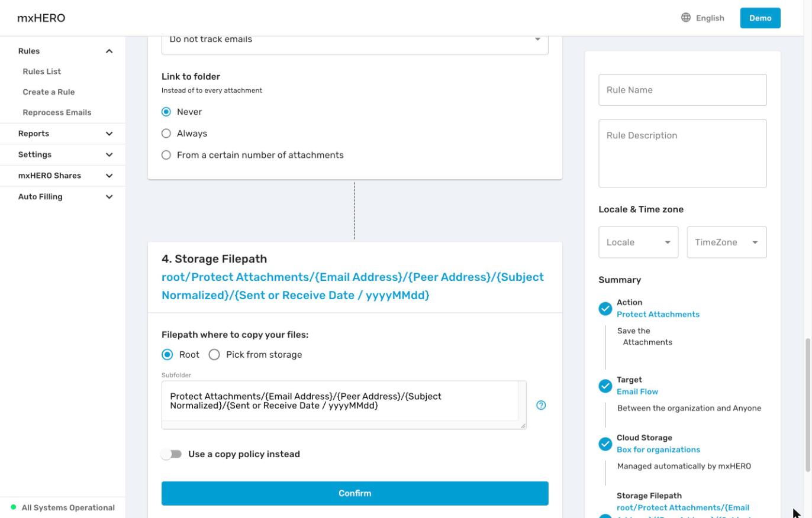Click the Subfolder path text area
812x518 pixels.
pos(344,405)
